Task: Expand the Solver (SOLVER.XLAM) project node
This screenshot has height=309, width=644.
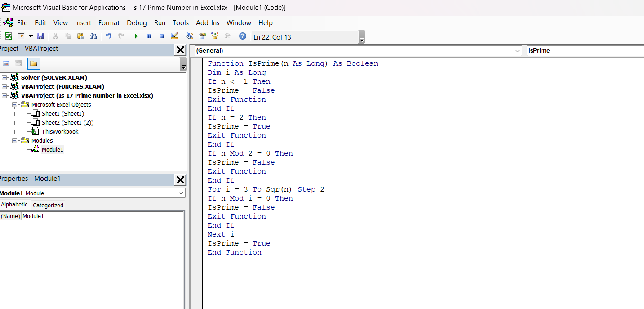Action: (4, 77)
